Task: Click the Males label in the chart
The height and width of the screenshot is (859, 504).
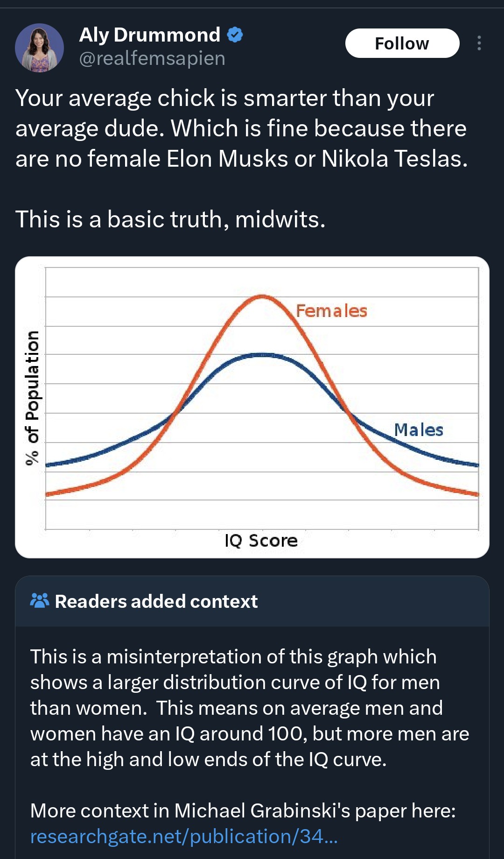Action: [x=419, y=429]
